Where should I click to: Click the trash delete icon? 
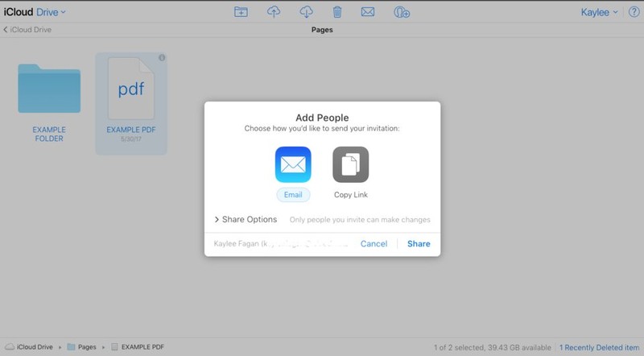(337, 12)
